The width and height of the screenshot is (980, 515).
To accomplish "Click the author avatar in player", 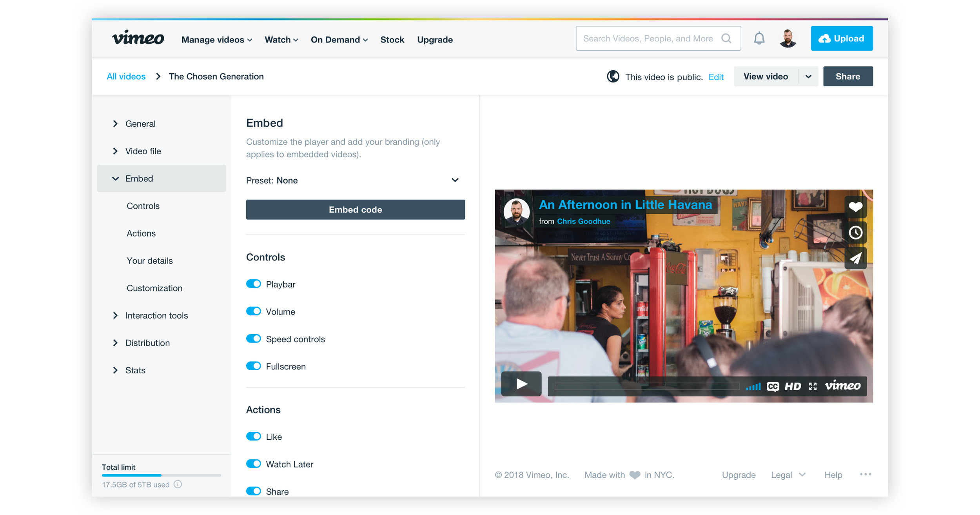I will tap(516, 212).
